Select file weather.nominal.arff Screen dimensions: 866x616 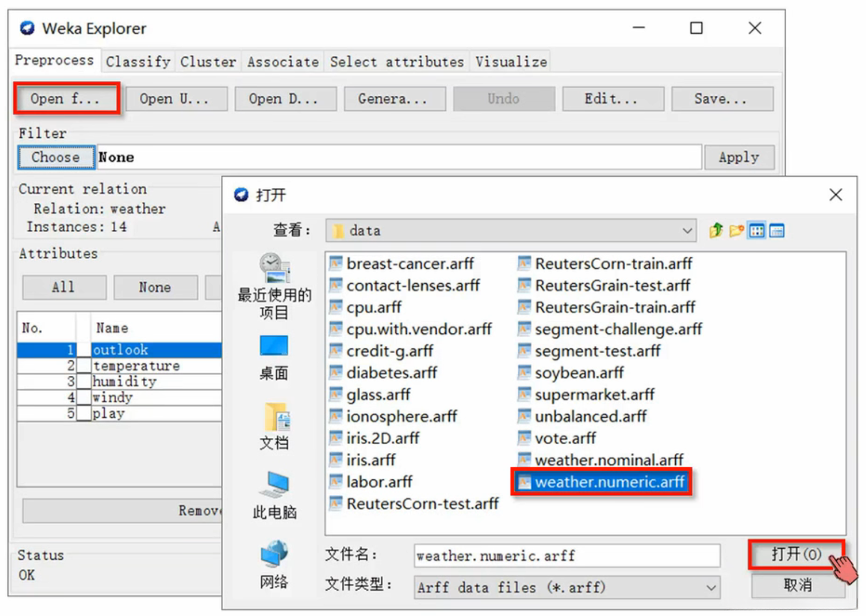tap(601, 460)
